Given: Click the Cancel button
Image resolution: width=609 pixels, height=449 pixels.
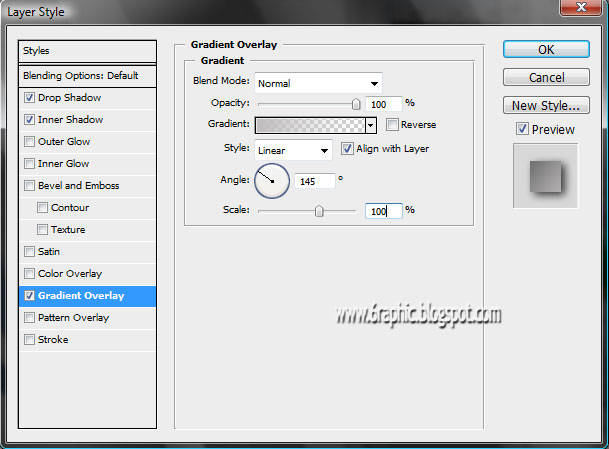Looking at the screenshot, I should (x=546, y=78).
